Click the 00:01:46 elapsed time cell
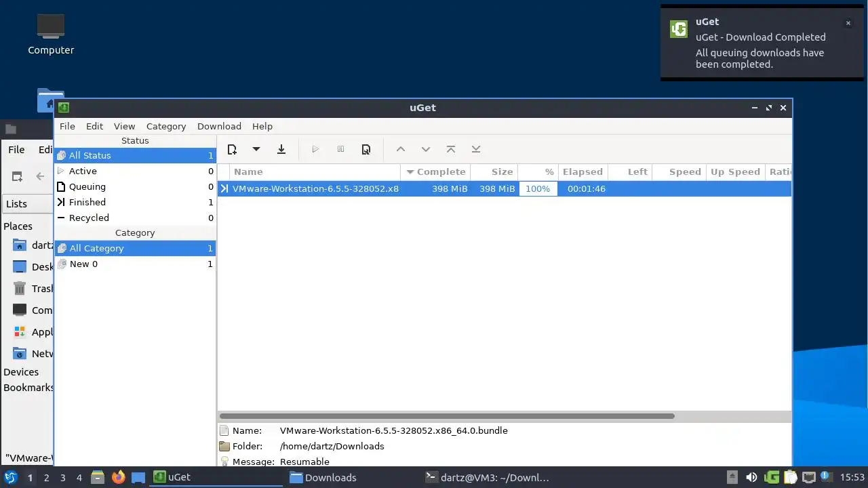The image size is (868, 488). (x=587, y=188)
